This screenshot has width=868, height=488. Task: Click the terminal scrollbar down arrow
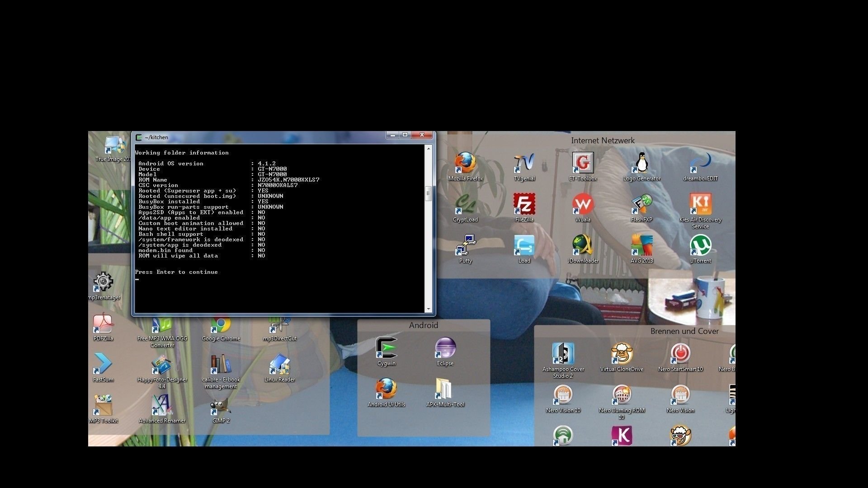tap(428, 309)
